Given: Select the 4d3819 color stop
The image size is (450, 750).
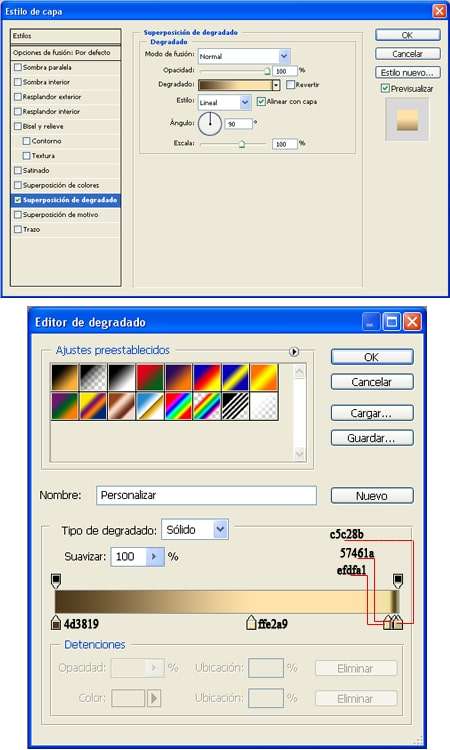Looking at the screenshot, I should point(56,623).
